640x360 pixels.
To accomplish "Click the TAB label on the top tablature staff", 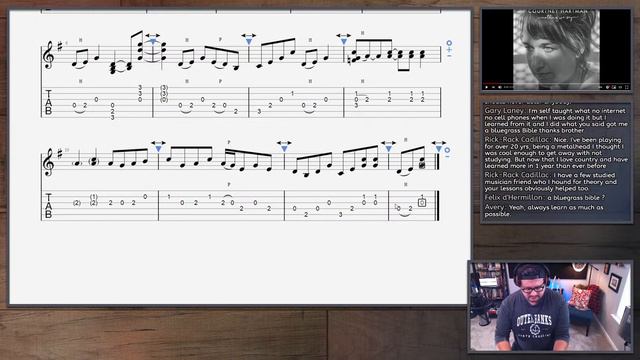I will pos(49,102).
